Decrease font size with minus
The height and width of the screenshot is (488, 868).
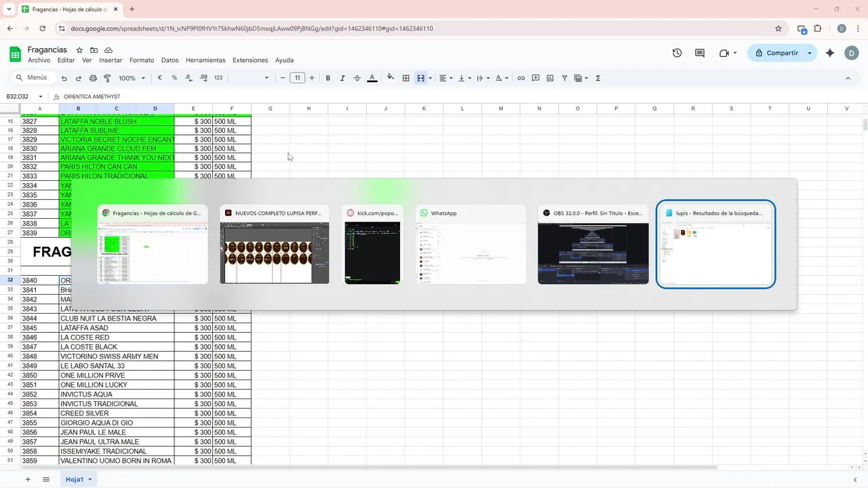[283, 78]
